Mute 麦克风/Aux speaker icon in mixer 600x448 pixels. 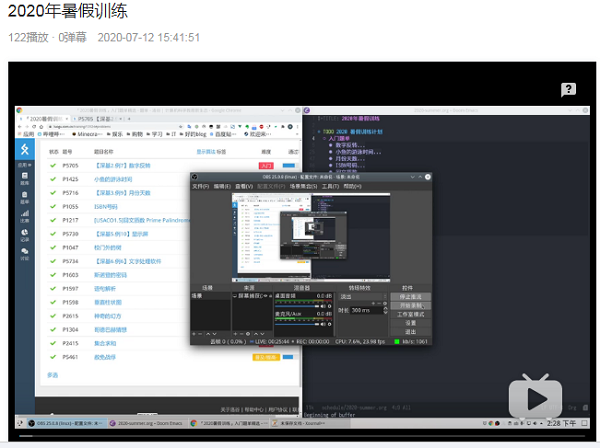tap(323, 324)
